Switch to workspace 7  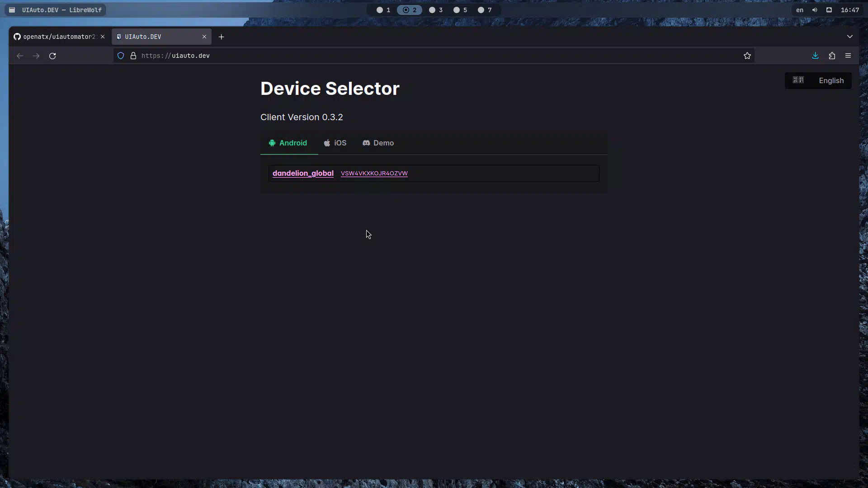(485, 10)
